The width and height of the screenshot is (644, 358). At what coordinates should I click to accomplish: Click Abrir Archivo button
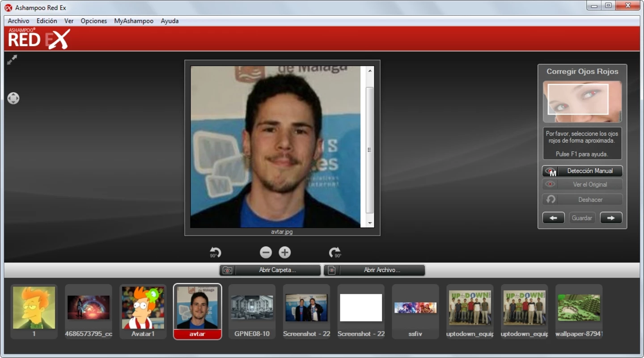coord(374,270)
